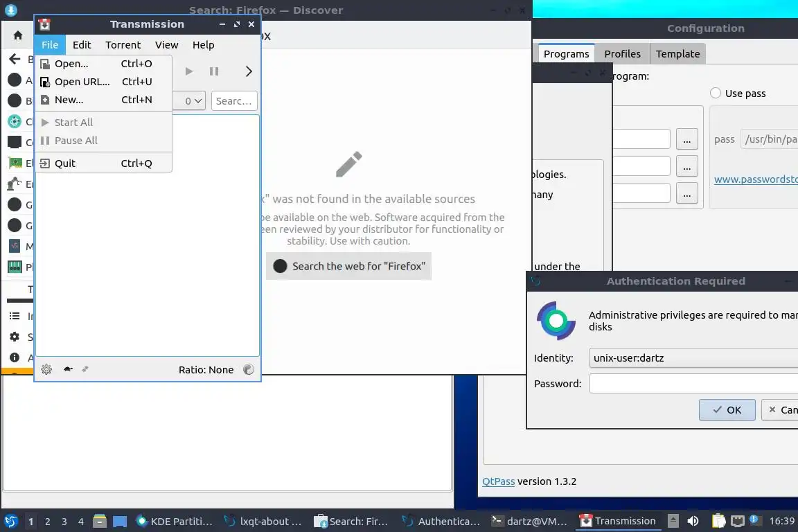Click the circuit board category icon in Discover

point(15,163)
